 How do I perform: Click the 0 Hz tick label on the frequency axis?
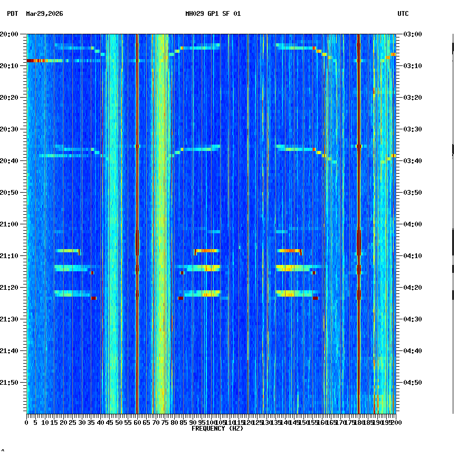[26, 422]
